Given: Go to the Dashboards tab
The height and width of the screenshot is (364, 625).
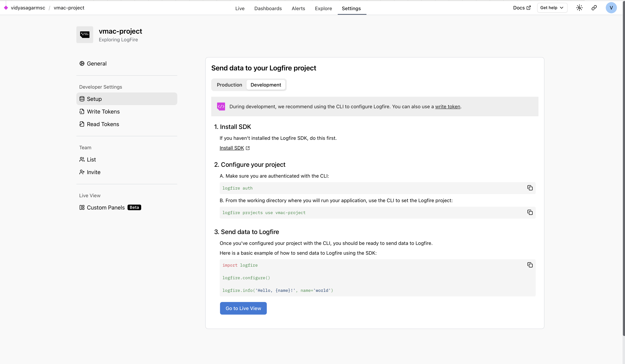Looking at the screenshot, I should coord(268,8).
